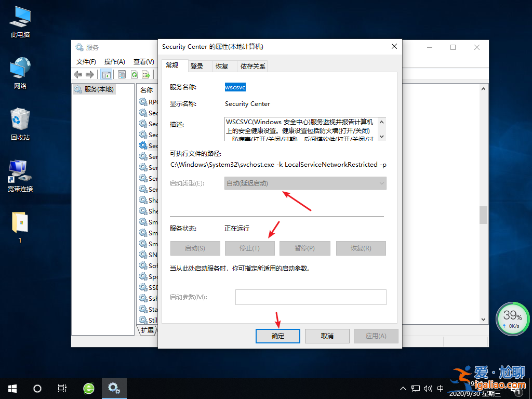The image size is (532, 399).
Task: Select the 服务(本地) tree item
Action: 99,89
